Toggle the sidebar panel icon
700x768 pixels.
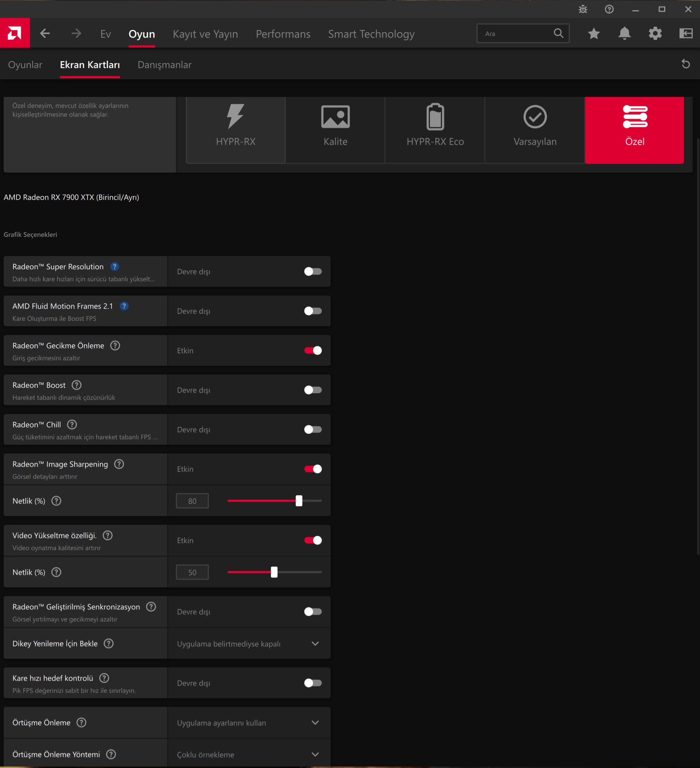click(685, 34)
